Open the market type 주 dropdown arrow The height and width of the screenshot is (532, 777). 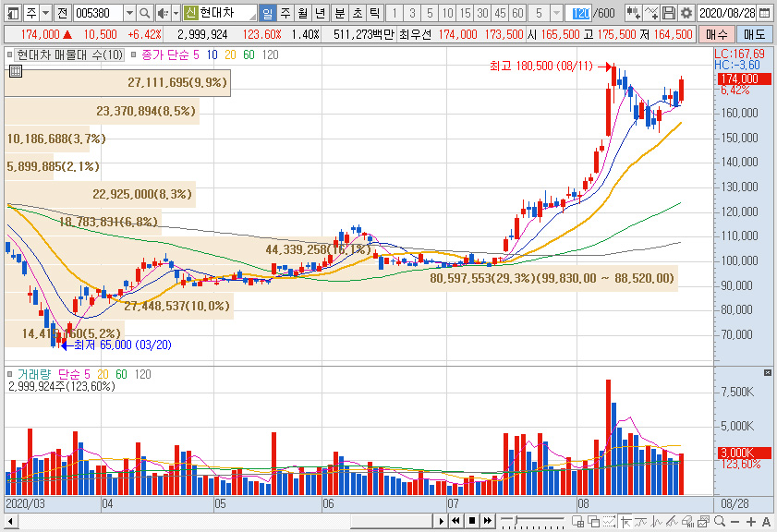(45, 13)
